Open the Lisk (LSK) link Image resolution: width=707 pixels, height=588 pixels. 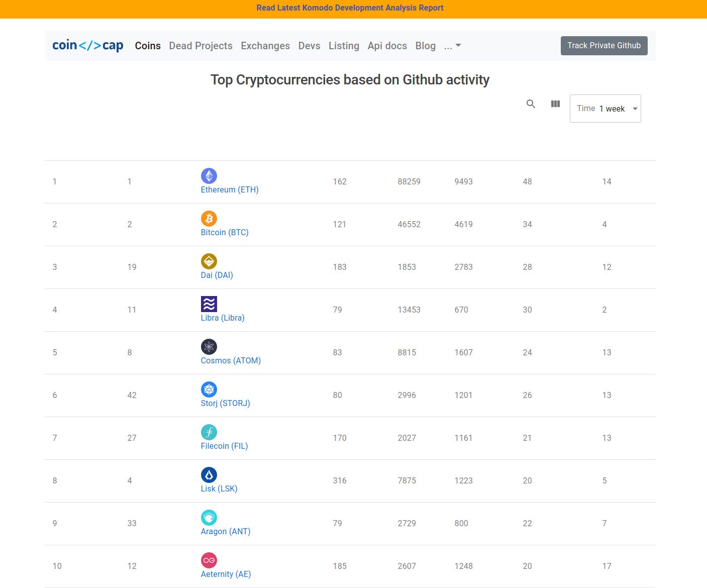coord(219,489)
